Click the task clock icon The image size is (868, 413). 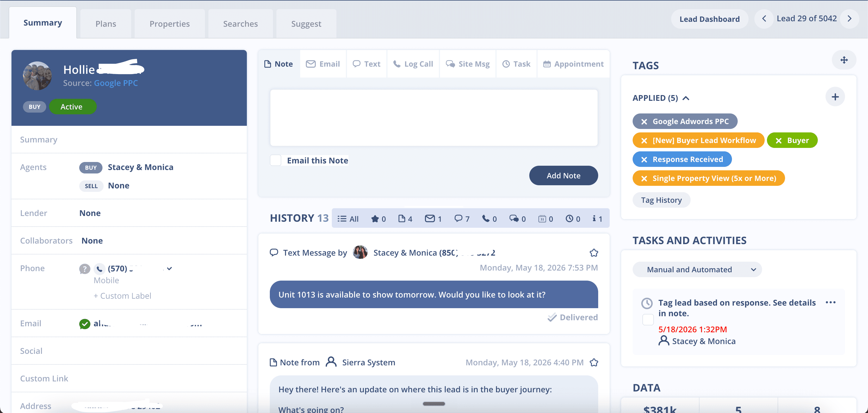click(x=647, y=303)
